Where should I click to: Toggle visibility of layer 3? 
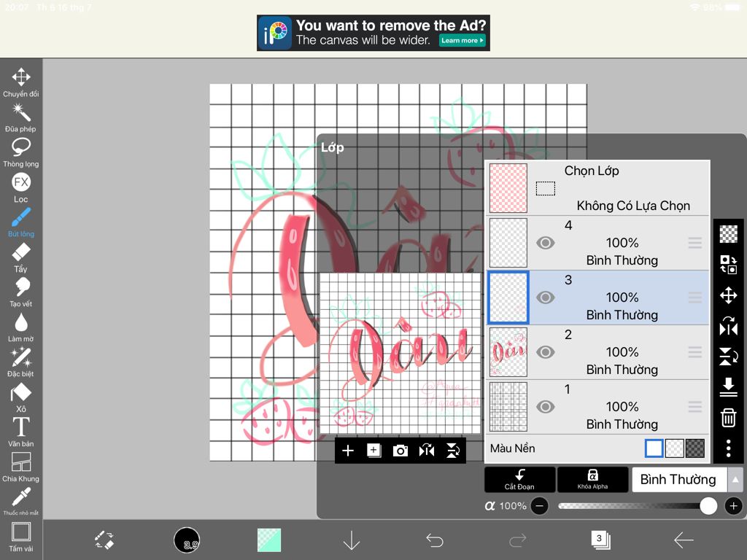pos(546,297)
